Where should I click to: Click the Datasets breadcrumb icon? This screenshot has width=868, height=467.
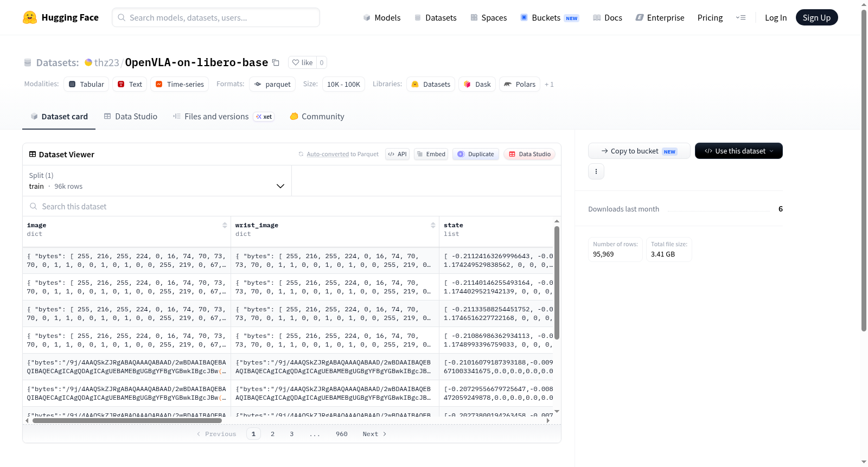[x=28, y=63]
